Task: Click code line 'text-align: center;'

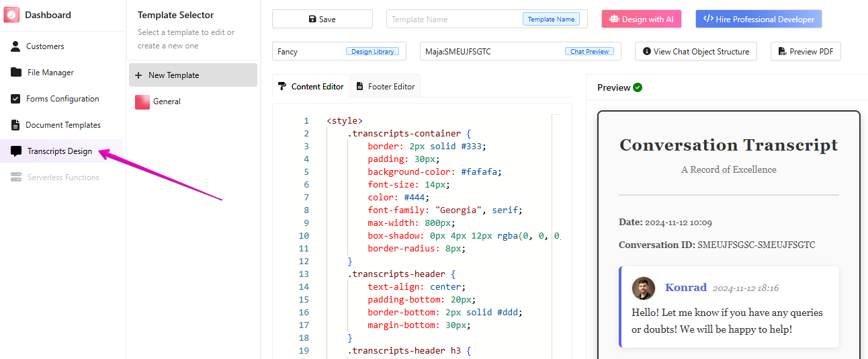Action: pyautogui.click(x=417, y=287)
